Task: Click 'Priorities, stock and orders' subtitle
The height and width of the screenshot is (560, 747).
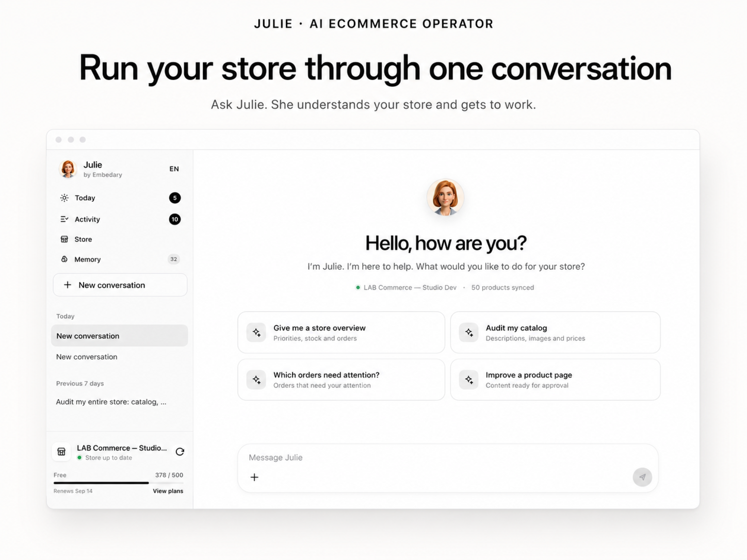Action: (315, 338)
